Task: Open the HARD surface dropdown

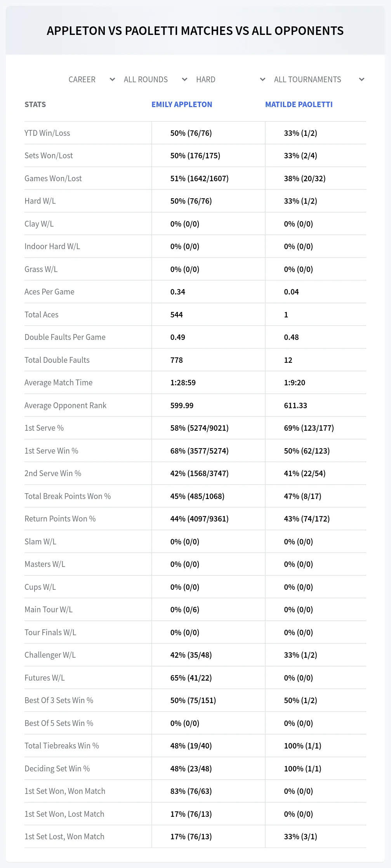Action: (230, 80)
